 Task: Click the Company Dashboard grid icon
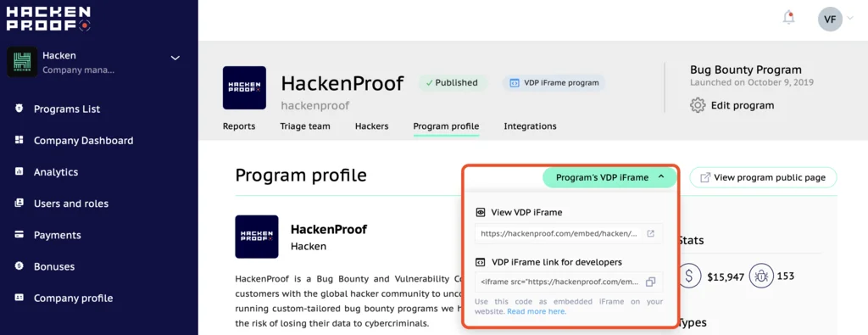[19, 140]
